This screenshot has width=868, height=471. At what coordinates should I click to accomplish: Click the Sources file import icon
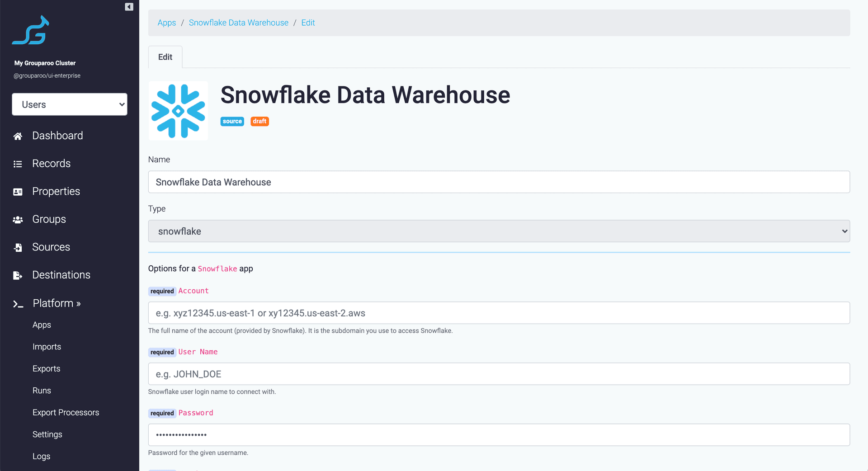click(x=18, y=248)
